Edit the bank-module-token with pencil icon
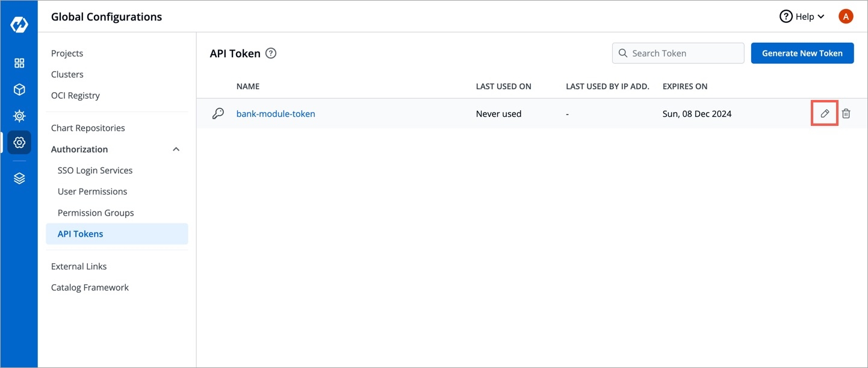868x368 pixels. (825, 113)
